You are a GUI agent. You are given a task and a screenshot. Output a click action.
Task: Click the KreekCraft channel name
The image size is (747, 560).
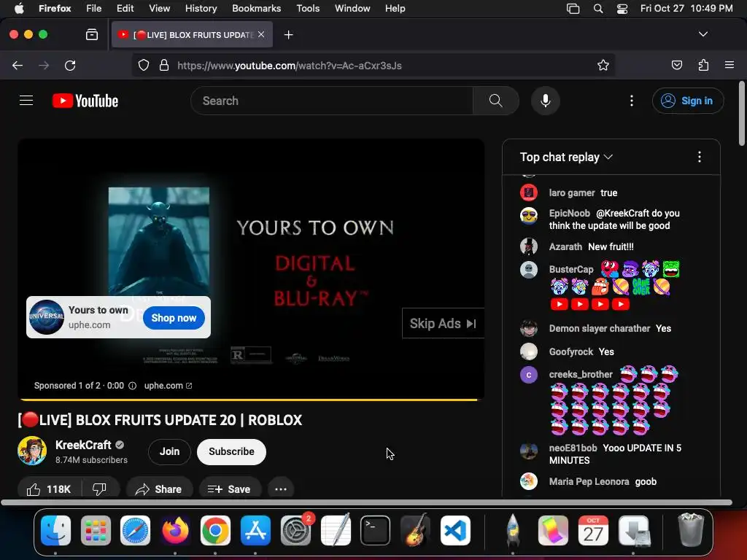[x=83, y=445]
